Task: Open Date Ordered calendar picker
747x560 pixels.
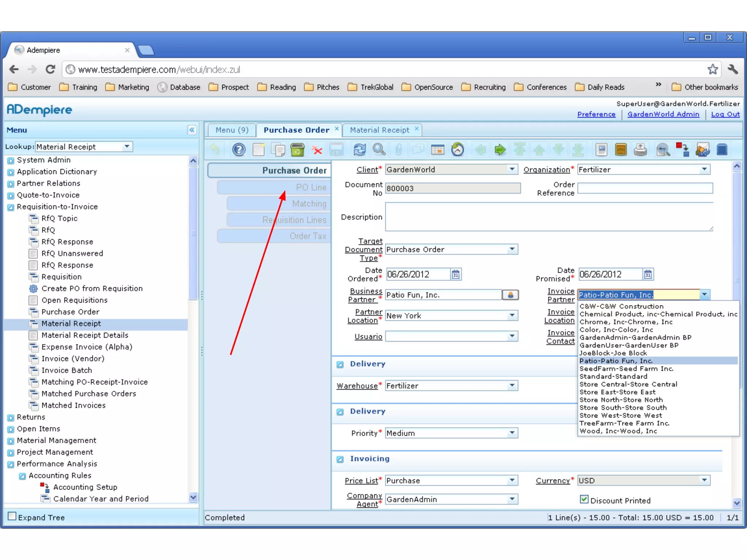Action: 456,275
